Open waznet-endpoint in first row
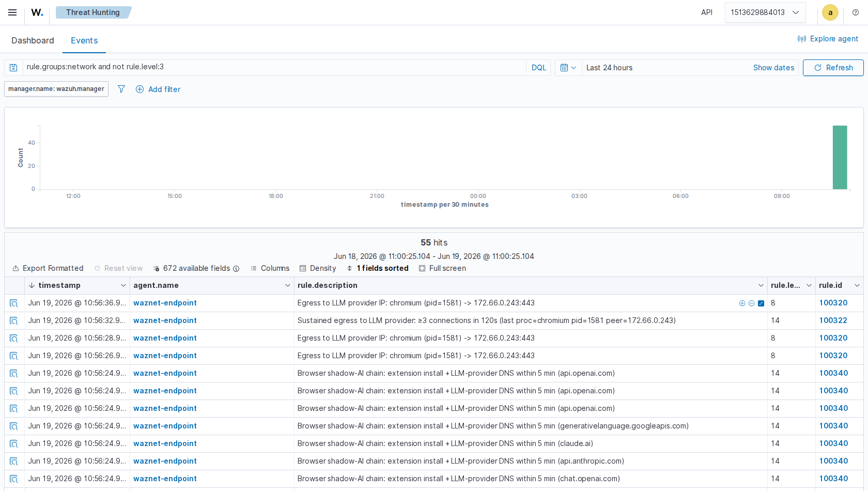868x491 pixels. [165, 303]
